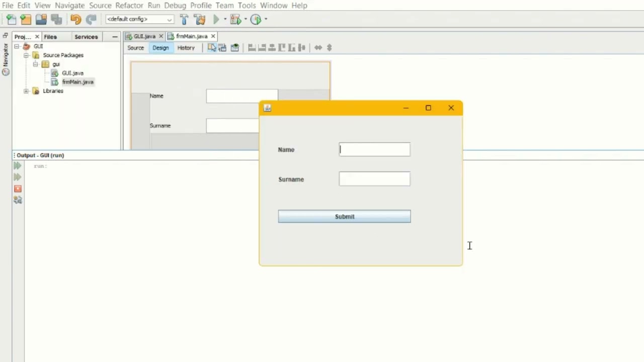The height and width of the screenshot is (362, 644).
Task: Select the Projects panel tab
Action: 23,37
